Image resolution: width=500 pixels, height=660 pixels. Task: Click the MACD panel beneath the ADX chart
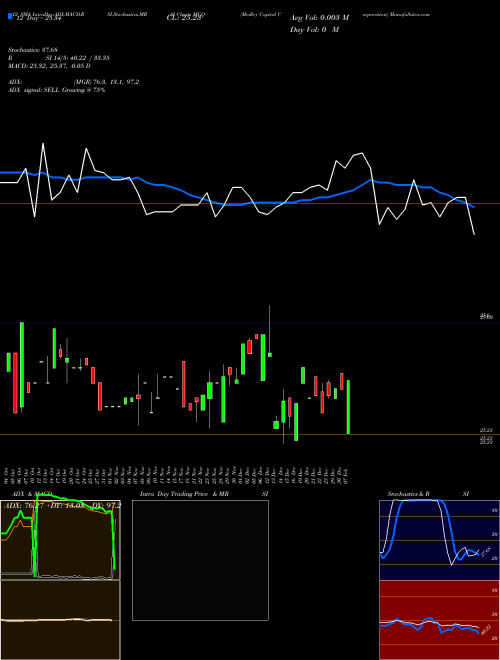tap(60, 620)
